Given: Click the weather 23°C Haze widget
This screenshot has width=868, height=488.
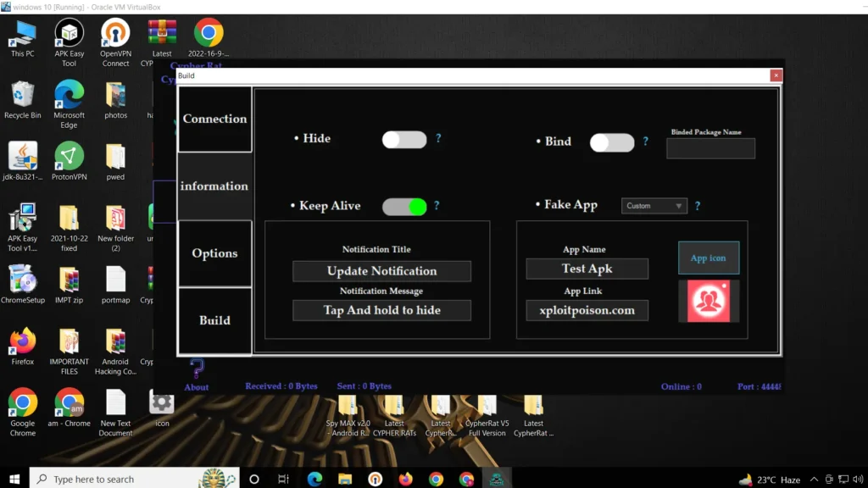Looking at the screenshot, I should [x=770, y=480].
